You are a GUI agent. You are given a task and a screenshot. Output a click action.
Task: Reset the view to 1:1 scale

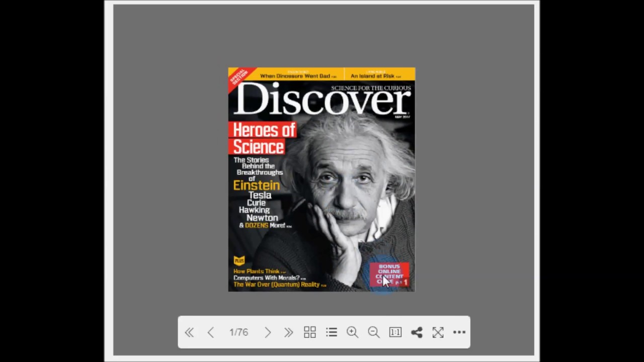pos(395,332)
